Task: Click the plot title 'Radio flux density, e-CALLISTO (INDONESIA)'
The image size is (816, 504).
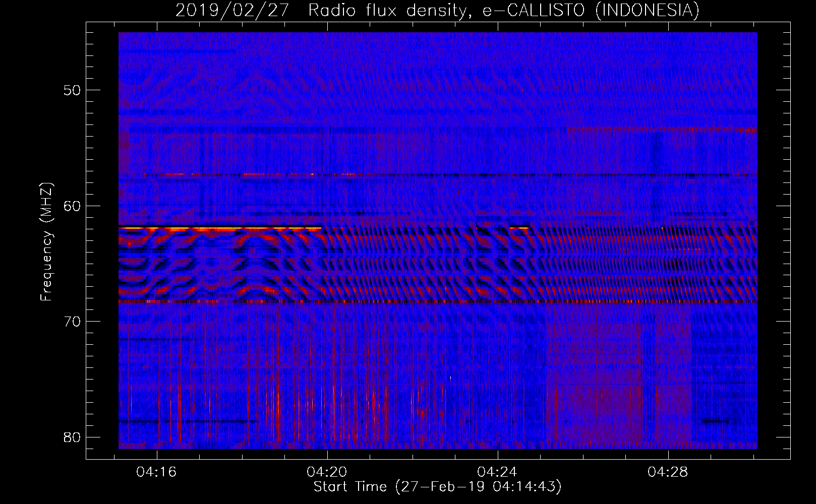Action: point(504,10)
